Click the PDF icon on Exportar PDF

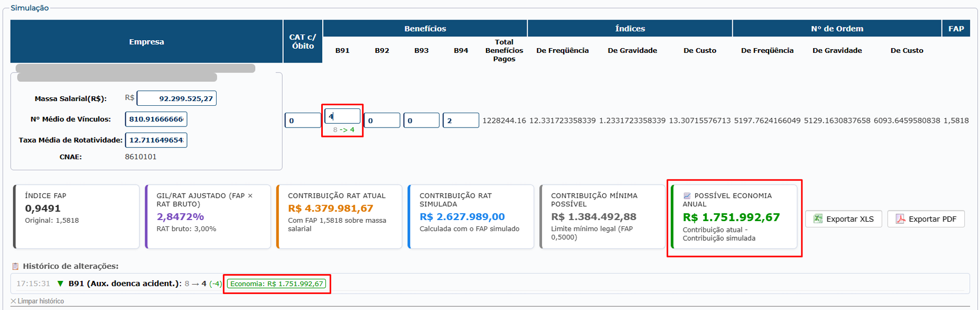tap(900, 219)
